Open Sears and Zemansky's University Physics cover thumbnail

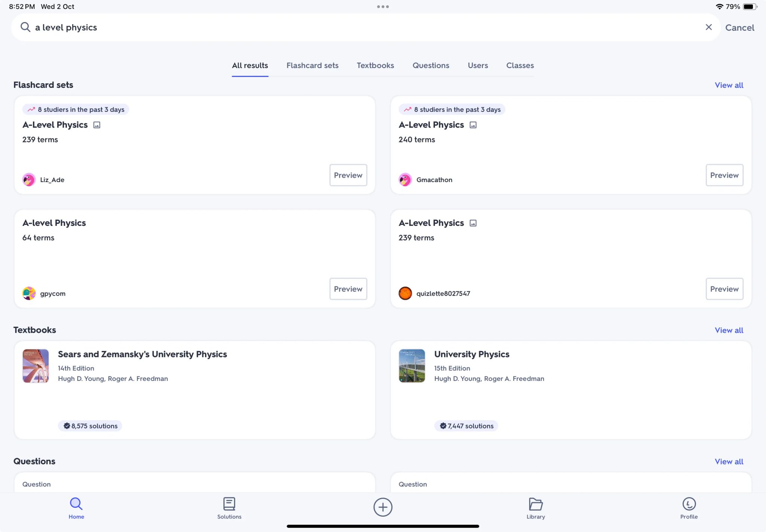coord(35,366)
